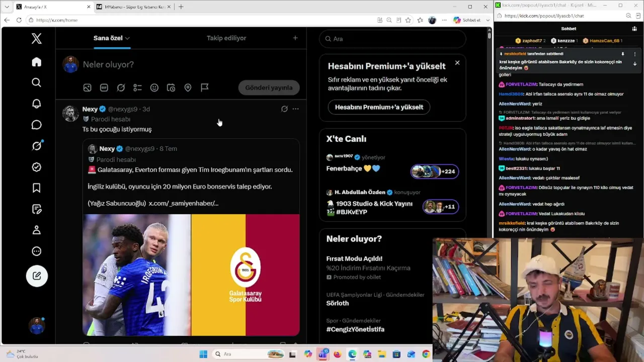This screenshot has height=362, width=644.
Task: Open Google Chrome from the taskbar
Action: coord(426,354)
